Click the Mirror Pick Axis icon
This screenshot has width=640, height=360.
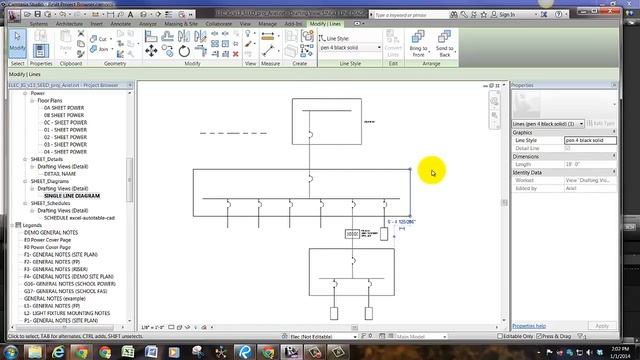point(184,36)
